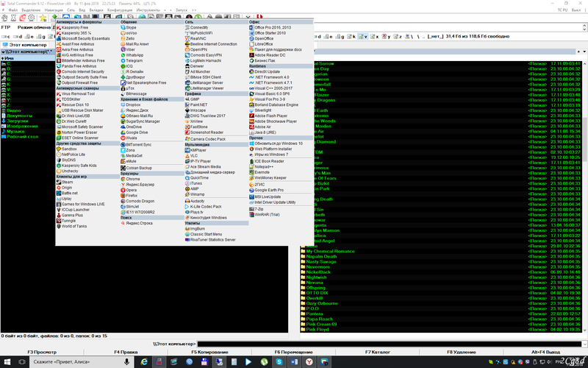Viewport: 588px width, 368px height.
Task: Select Skype in the Общение column
Action: pos(129,27)
